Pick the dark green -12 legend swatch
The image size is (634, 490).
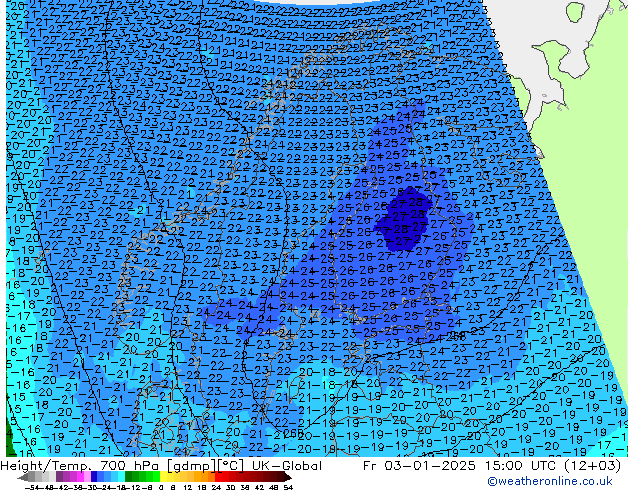[129, 476]
